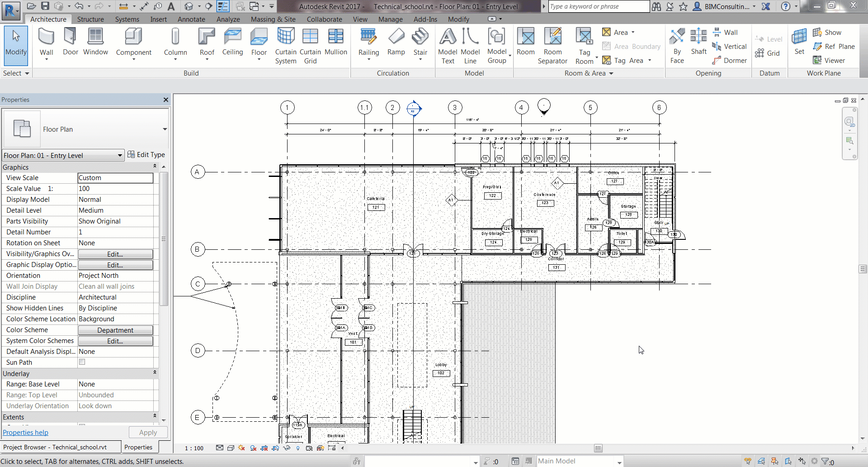Save the project from the quick access toolbar
Viewport: 868px width, 467px height.
45,6
